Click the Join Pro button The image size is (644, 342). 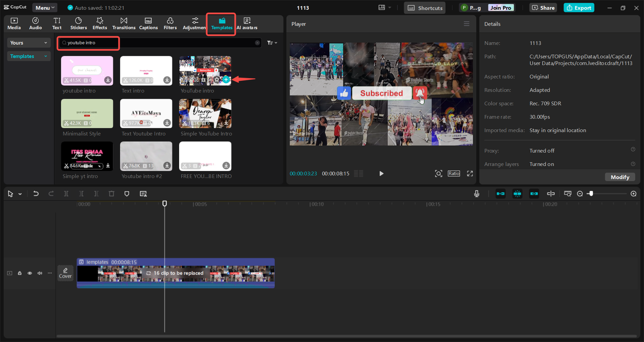point(501,8)
